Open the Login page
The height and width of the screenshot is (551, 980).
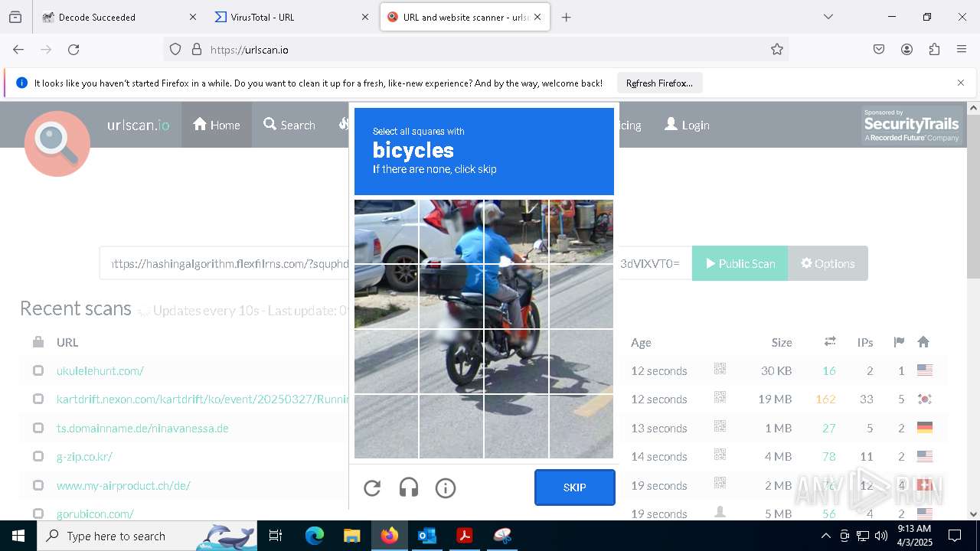tap(687, 125)
